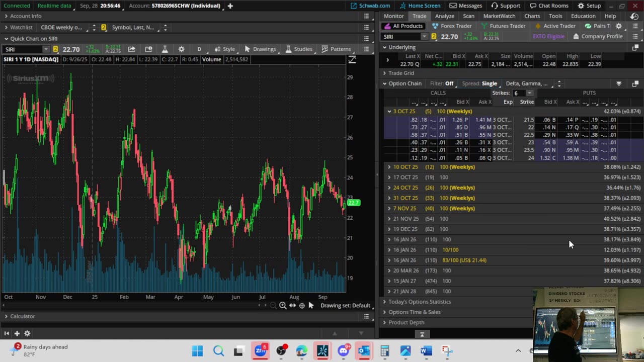Expand the 17 OCT 25 expiration row
The width and height of the screenshot is (644, 362).
coord(389,177)
